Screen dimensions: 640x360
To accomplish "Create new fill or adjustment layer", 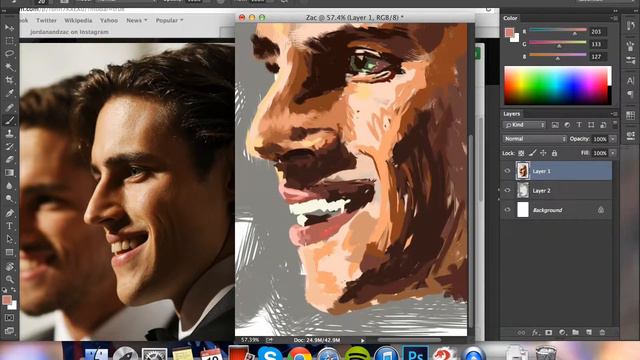I will [562, 333].
